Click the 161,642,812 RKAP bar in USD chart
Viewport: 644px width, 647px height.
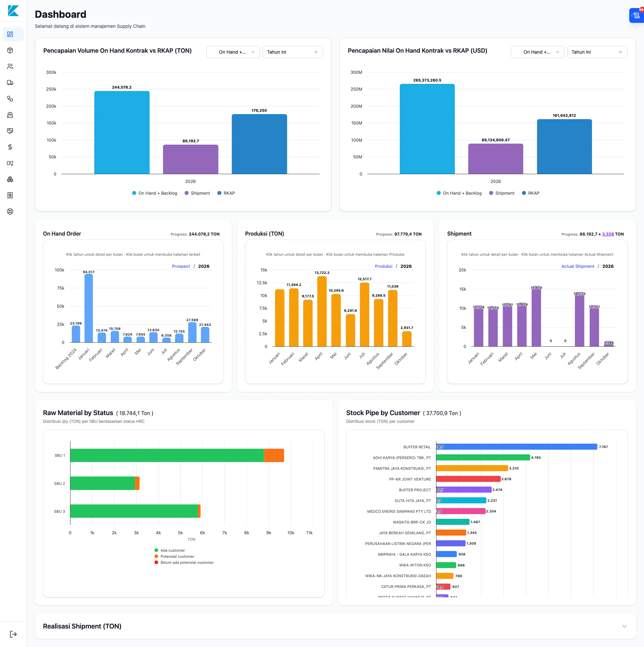click(564, 146)
